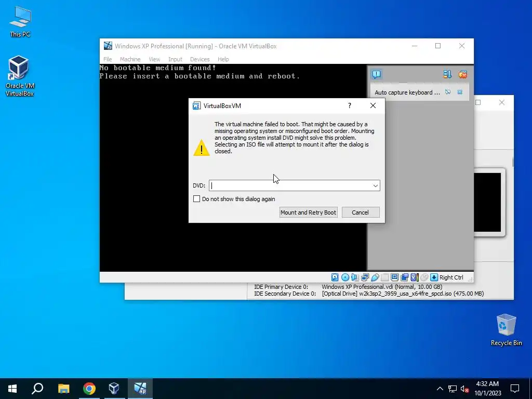Click the USB devices icon in VM status bar
This screenshot has width=532, height=399.
tap(375, 277)
